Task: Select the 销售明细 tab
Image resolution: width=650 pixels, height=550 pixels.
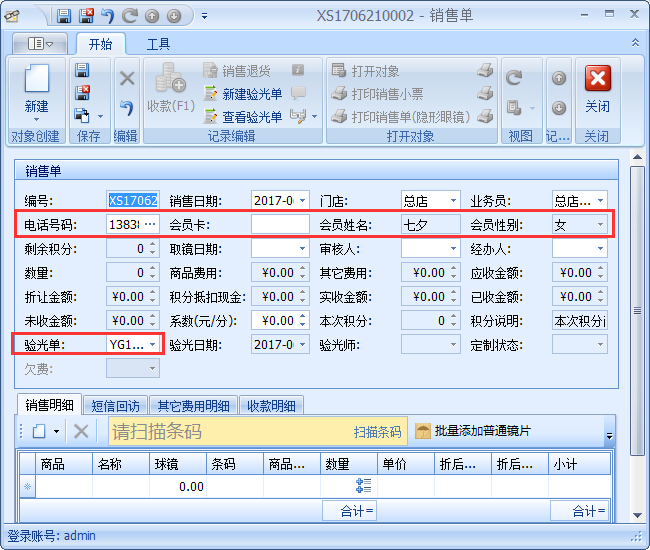Action: 49,405
